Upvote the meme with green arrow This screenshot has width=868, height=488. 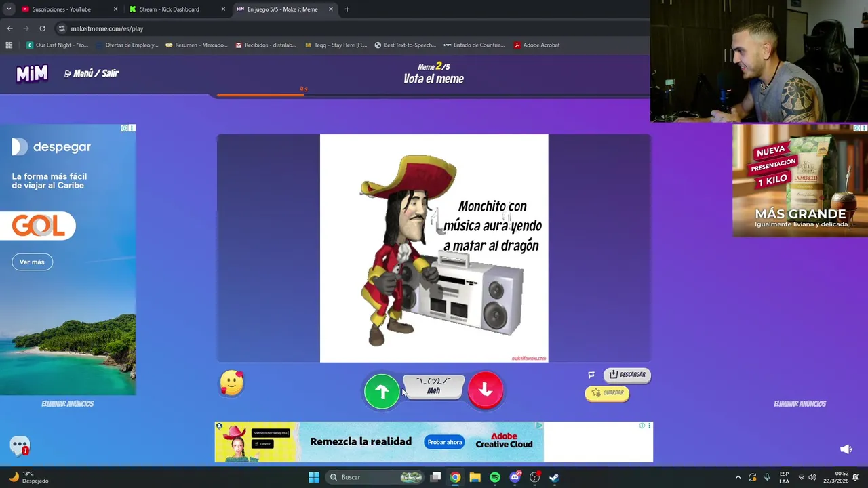(x=382, y=391)
